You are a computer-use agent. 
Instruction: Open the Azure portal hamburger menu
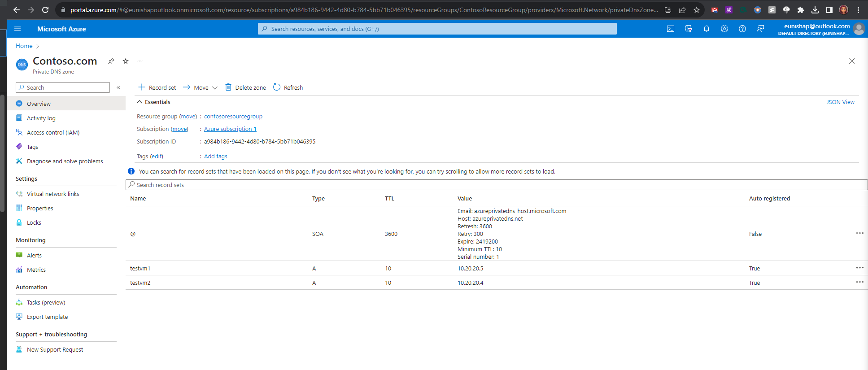tap(17, 29)
